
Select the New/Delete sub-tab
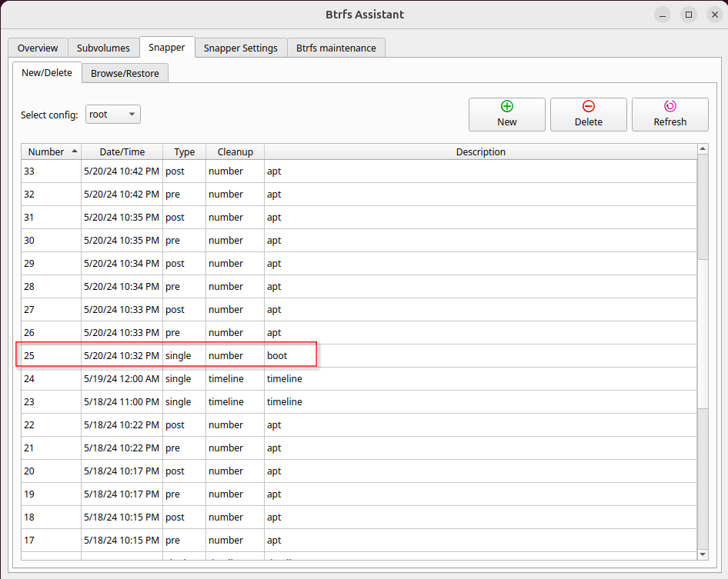[x=47, y=73]
